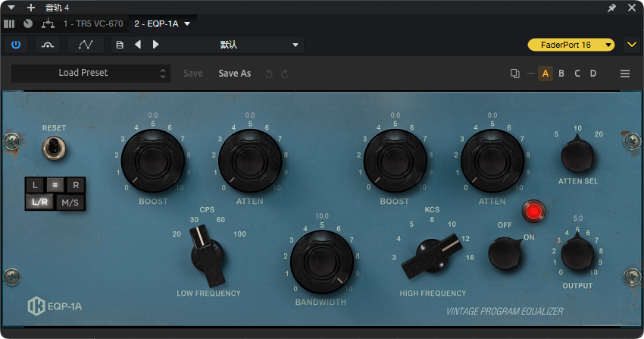The width and height of the screenshot is (644, 339).
Task: Click the preset file save icon
Action: (x=120, y=45)
